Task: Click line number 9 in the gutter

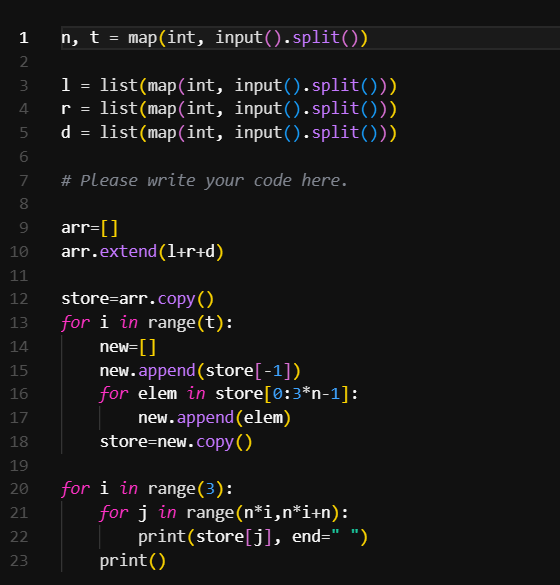Action: 24,228
